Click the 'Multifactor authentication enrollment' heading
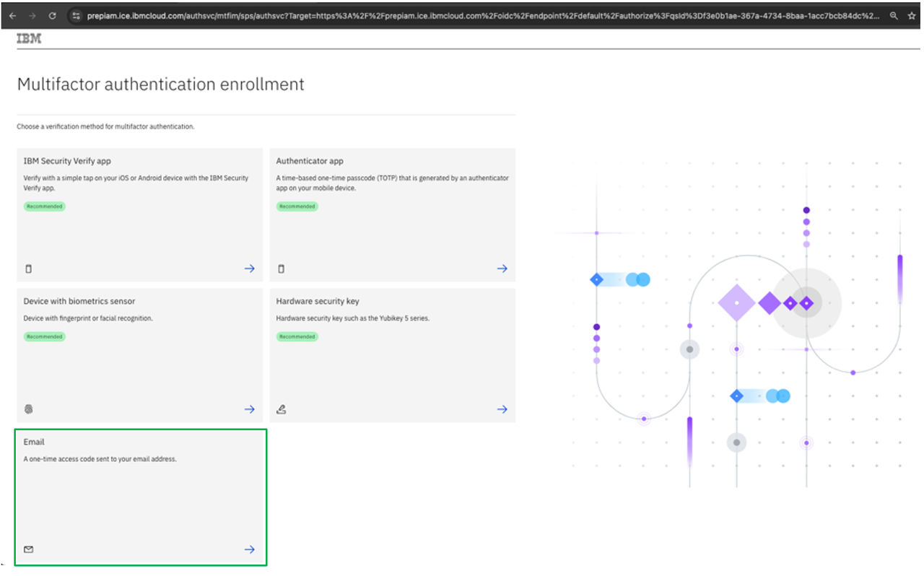924x576 pixels. point(160,84)
